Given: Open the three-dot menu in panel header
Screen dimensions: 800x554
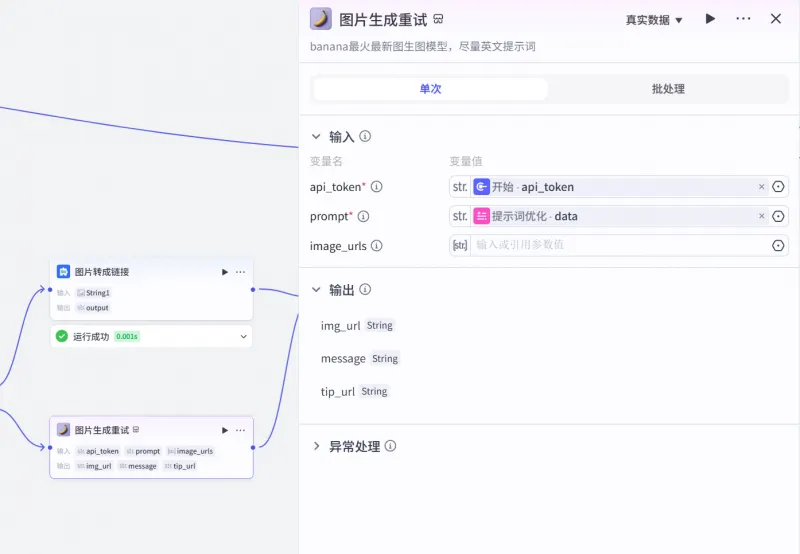Looking at the screenshot, I should (743, 19).
